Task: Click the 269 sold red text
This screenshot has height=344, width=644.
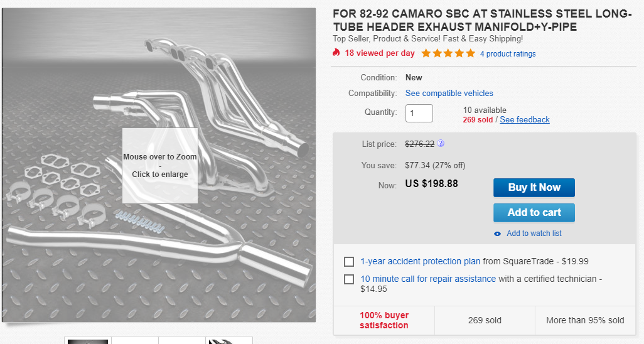Action: coord(478,120)
